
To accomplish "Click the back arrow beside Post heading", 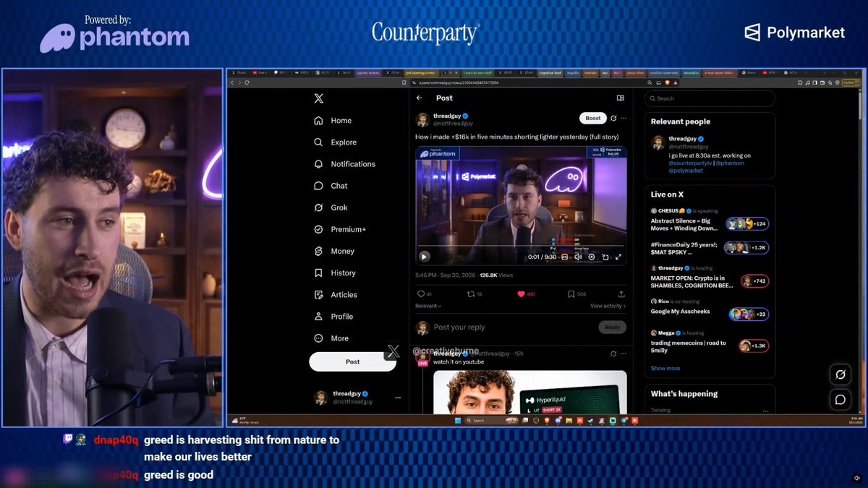I will 420,98.
